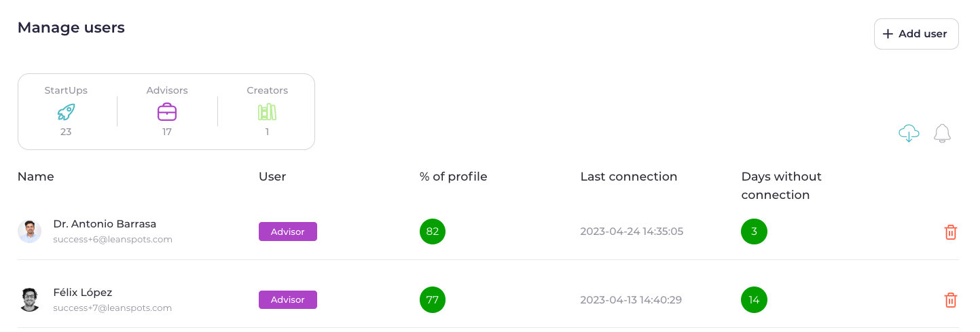Viewport: 980px width, 332px height.
Task: Choose the Creators books icon
Action: click(x=267, y=112)
